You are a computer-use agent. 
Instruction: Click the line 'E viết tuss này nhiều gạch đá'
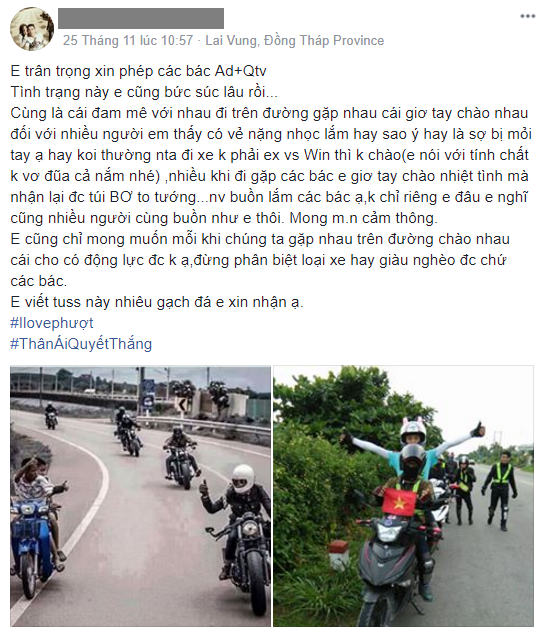(157, 302)
